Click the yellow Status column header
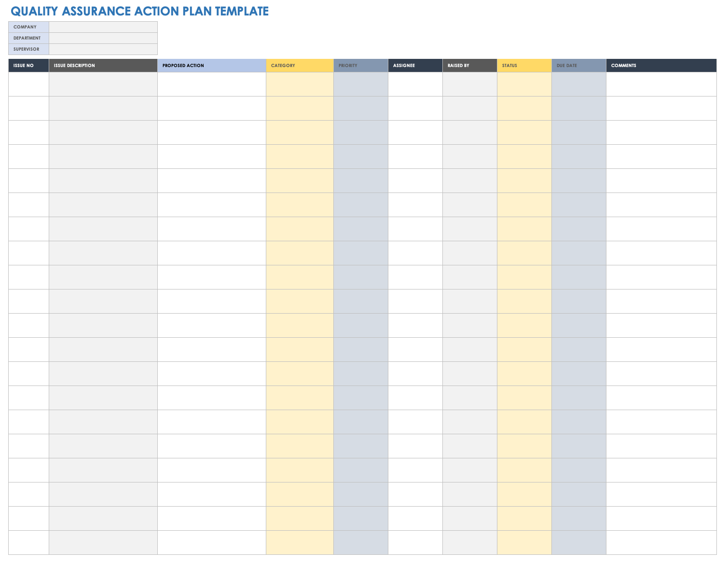728x565 pixels. point(524,66)
